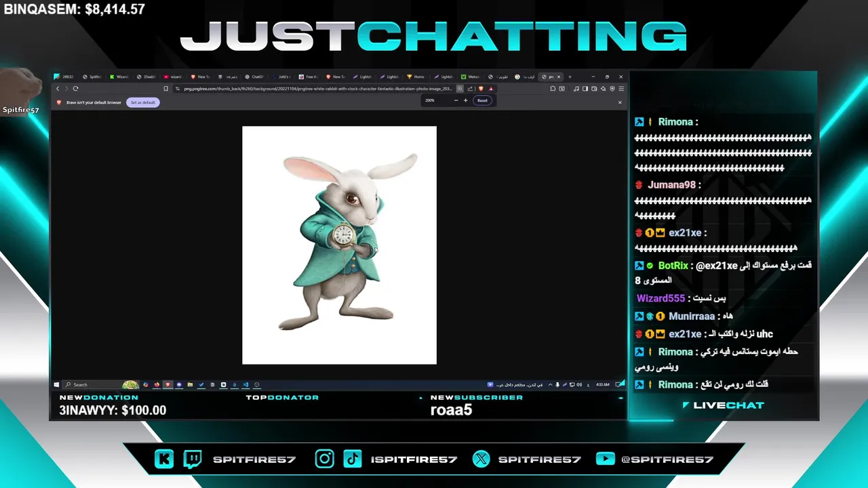Image resolution: width=868 pixels, height=488 pixels.
Task: Switch to the Home tab
Action: pos(416,77)
